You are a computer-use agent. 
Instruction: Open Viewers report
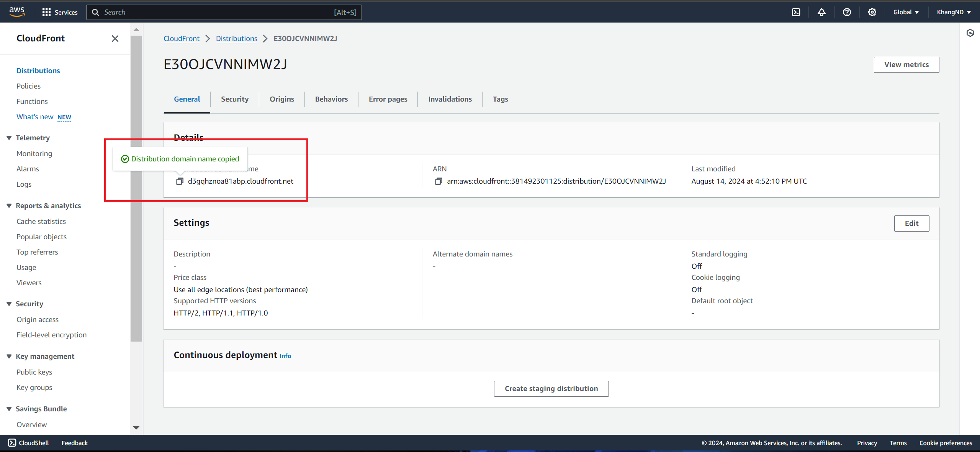[x=29, y=283]
